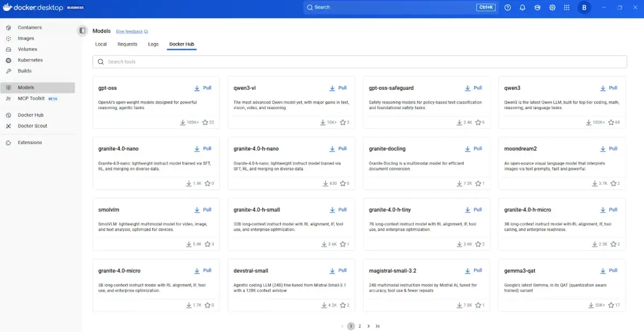Switch to the Local tab
Screen dimensions: 644x332
(x=101, y=44)
